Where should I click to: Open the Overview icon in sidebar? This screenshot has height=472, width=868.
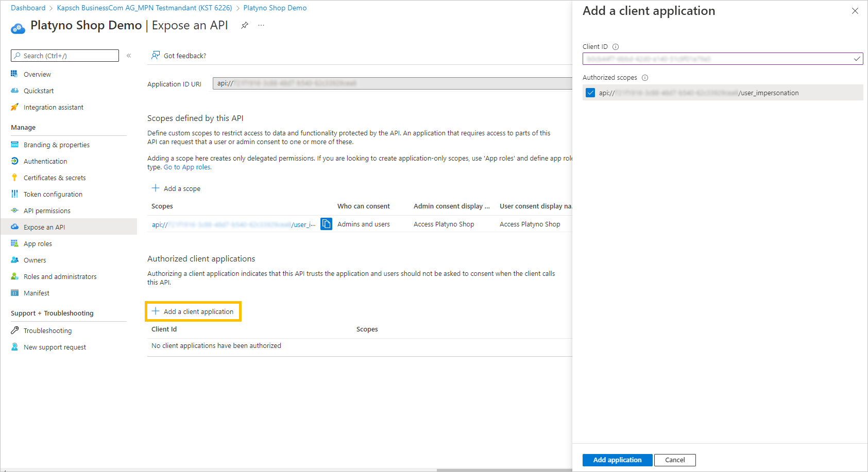click(x=14, y=74)
